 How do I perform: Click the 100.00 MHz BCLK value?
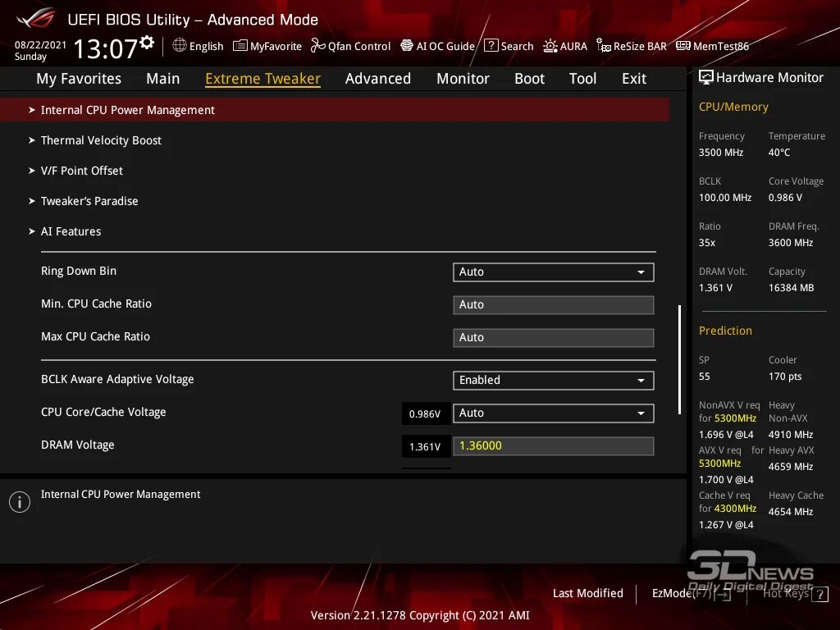[x=725, y=198]
